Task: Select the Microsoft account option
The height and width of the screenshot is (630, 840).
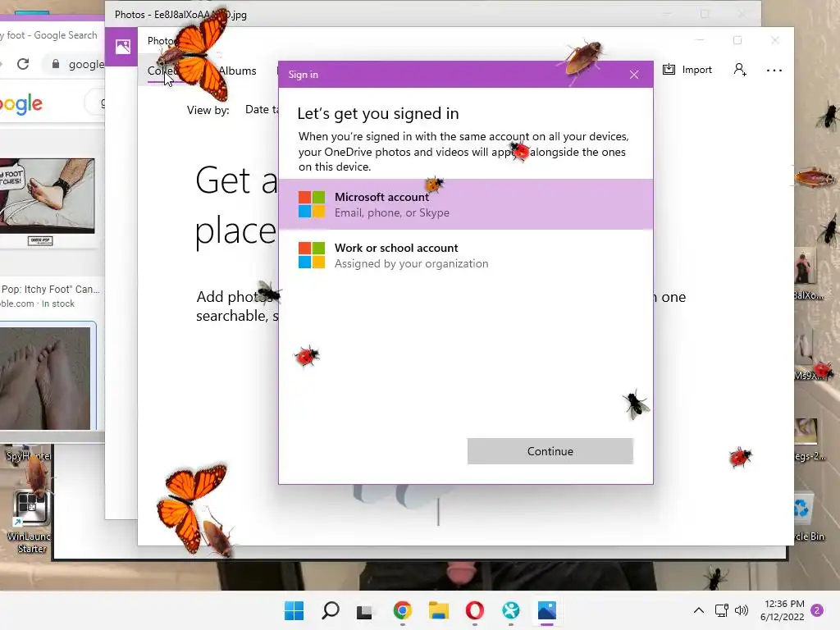Action: (466, 204)
